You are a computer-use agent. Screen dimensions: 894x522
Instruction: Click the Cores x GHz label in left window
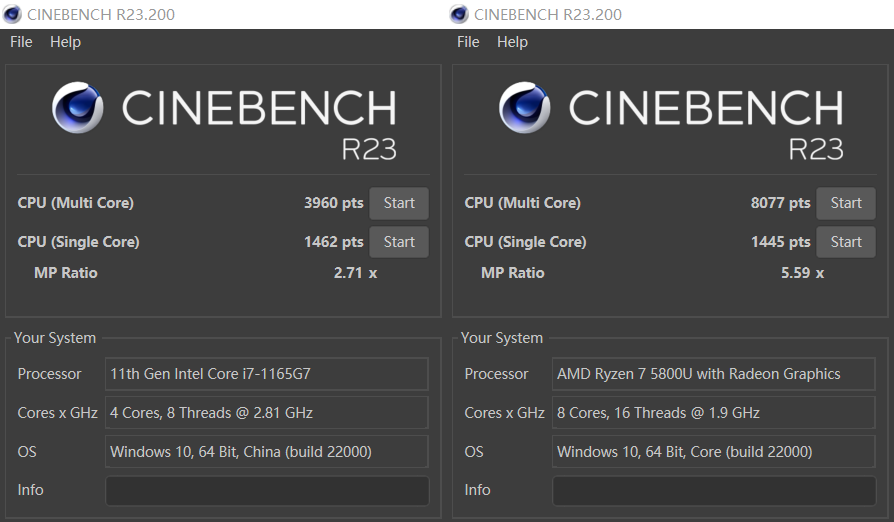pyautogui.click(x=58, y=413)
